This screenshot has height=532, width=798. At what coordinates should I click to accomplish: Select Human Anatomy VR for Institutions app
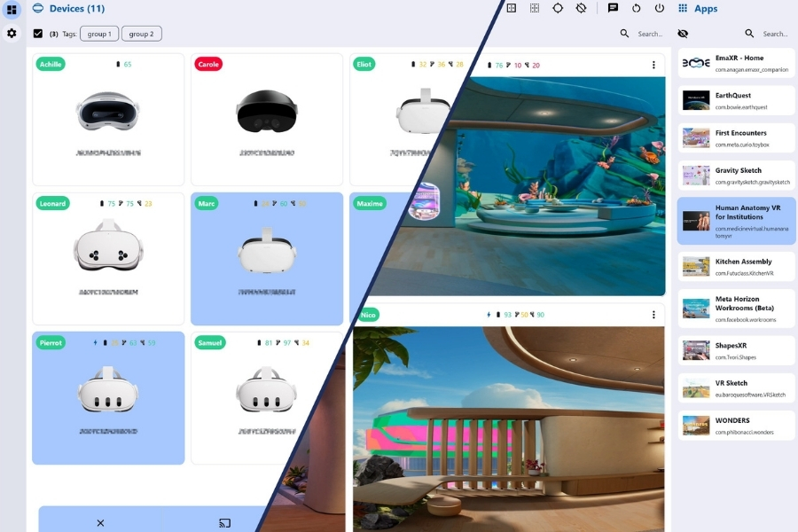736,221
